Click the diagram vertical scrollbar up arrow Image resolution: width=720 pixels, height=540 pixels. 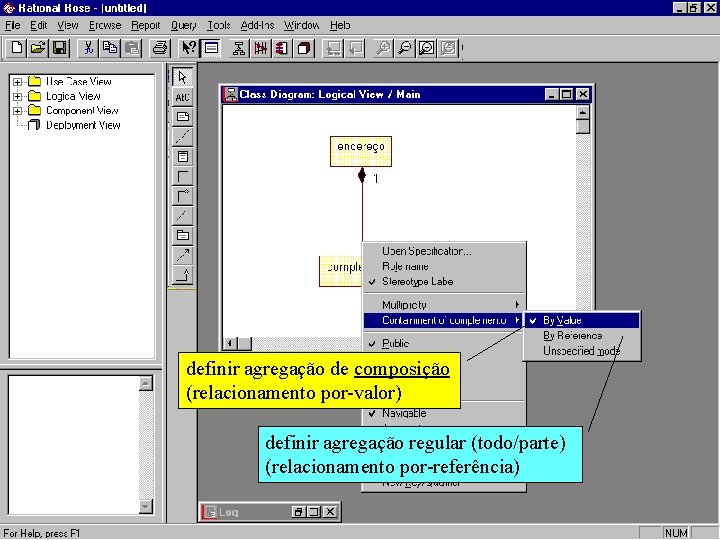click(583, 112)
